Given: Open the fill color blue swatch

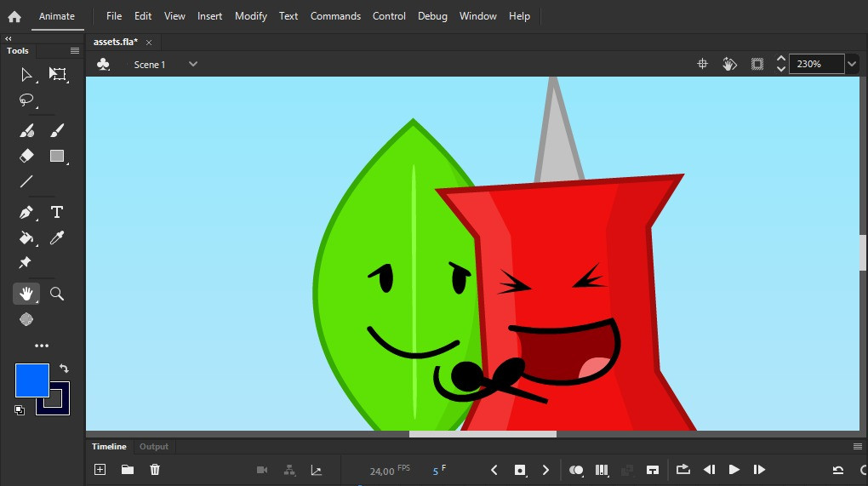Looking at the screenshot, I should 32,380.
